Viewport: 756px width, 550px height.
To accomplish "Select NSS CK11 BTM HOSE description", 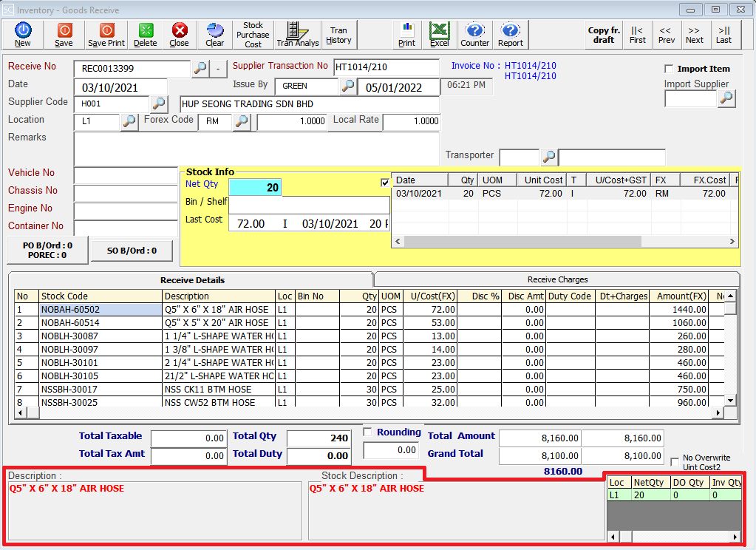I will (219, 390).
